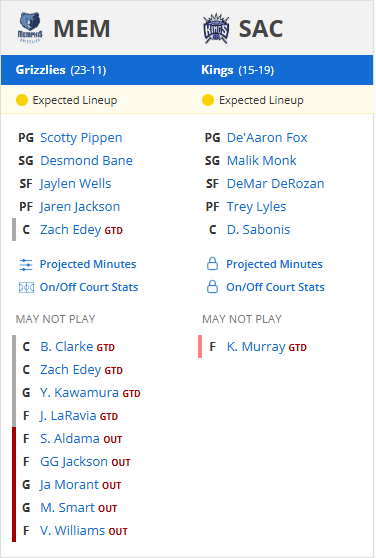Image resolution: width=376 pixels, height=558 pixels.
Task: Click the Grizzlies On/Off Court Stats court icon
Action: [x=26, y=287]
